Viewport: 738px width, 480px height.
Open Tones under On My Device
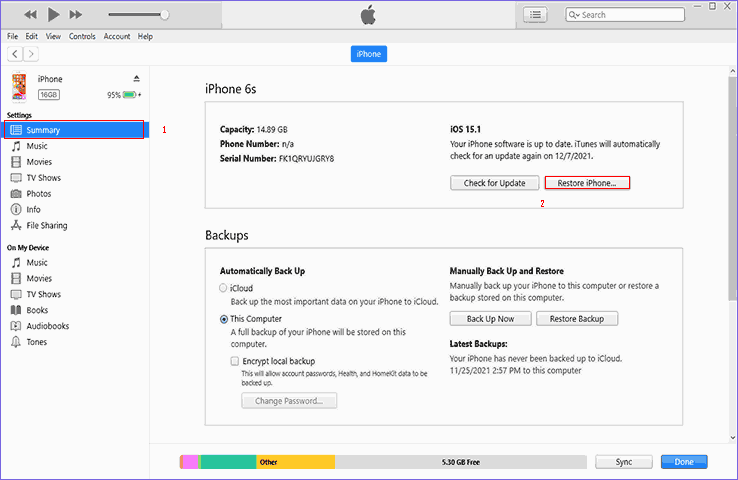[36, 342]
